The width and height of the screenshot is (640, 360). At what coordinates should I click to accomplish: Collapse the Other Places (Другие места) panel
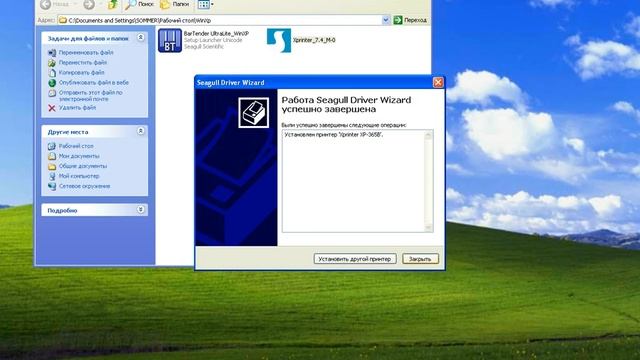tap(140, 131)
